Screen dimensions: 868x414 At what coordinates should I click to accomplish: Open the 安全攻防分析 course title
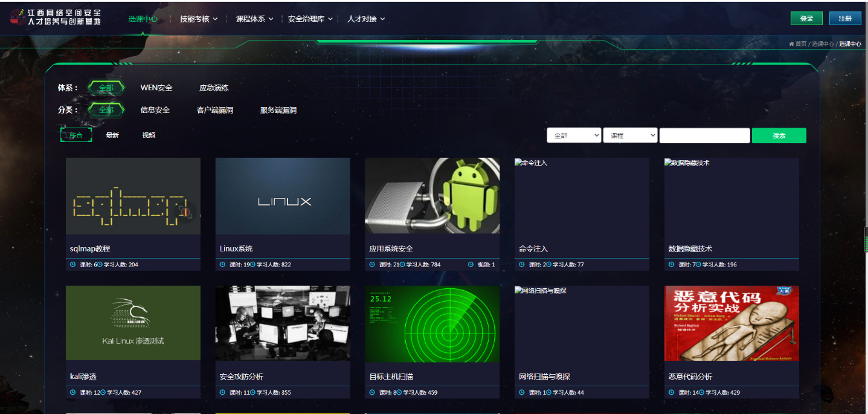click(x=241, y=376)
